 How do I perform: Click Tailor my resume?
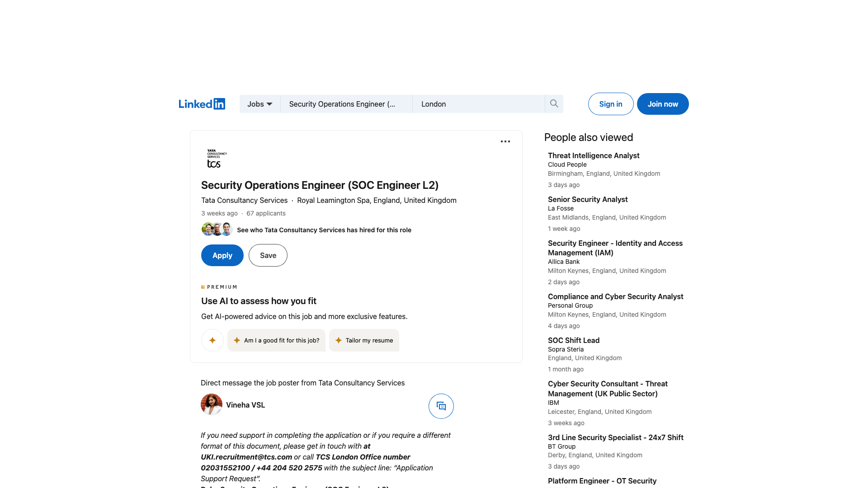point(364,340)
